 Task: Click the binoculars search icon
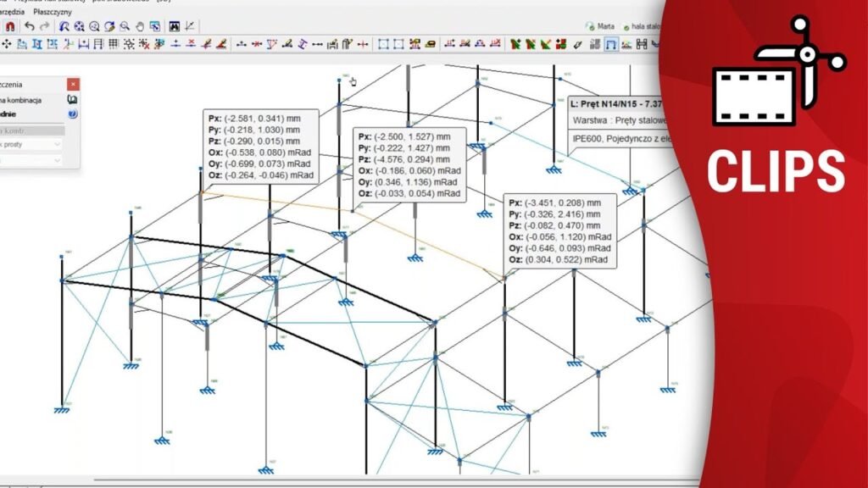click(x=175, y=27)
